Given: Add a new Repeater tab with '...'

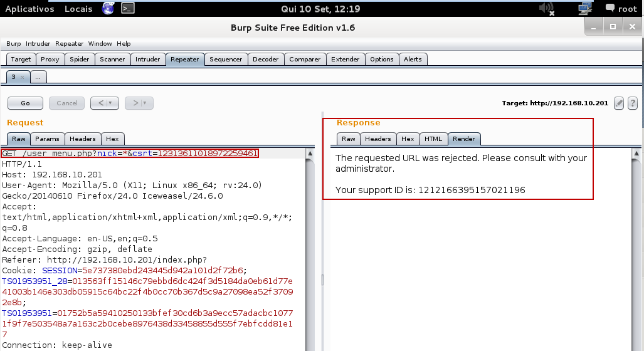Looking at the screenshot, I should [38, 77].
